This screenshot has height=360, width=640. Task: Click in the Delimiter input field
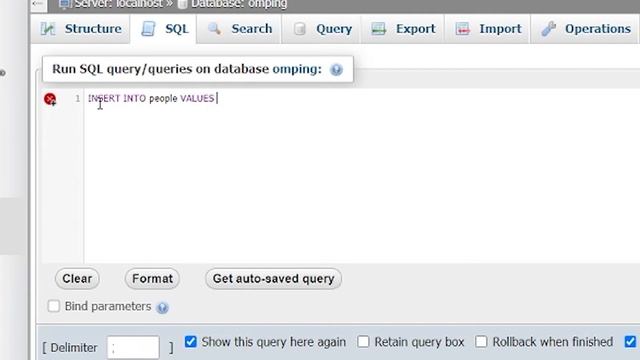133,348
